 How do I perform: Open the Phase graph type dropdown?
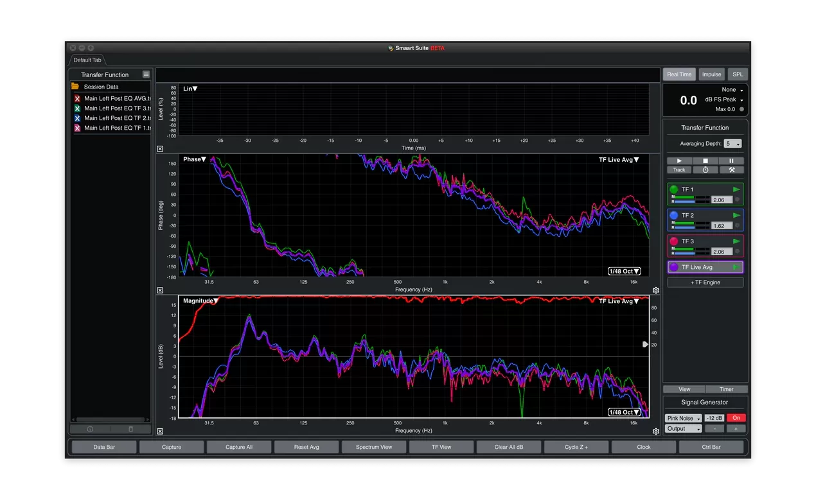tap(195, 159)
